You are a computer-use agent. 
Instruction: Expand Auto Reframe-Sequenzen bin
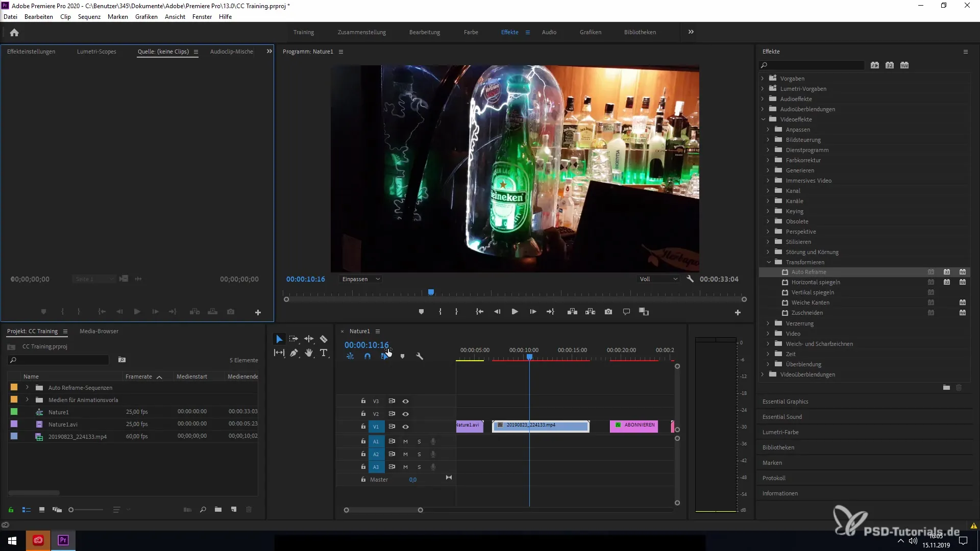(27, 388)
